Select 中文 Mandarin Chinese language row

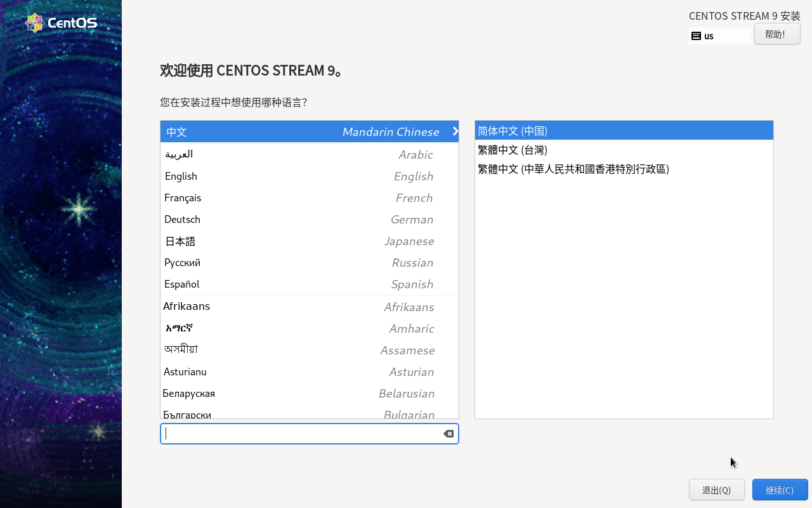pos(310,131)
